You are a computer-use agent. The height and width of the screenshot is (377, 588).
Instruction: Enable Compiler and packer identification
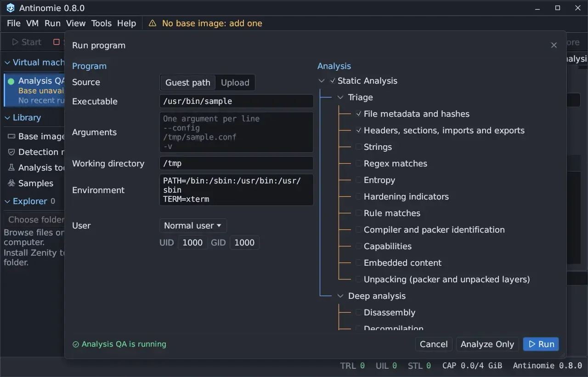pos(359,230)
